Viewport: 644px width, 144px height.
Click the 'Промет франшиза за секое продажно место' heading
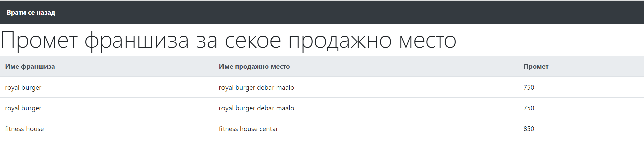pyautogui.click(x=228, y=40)
